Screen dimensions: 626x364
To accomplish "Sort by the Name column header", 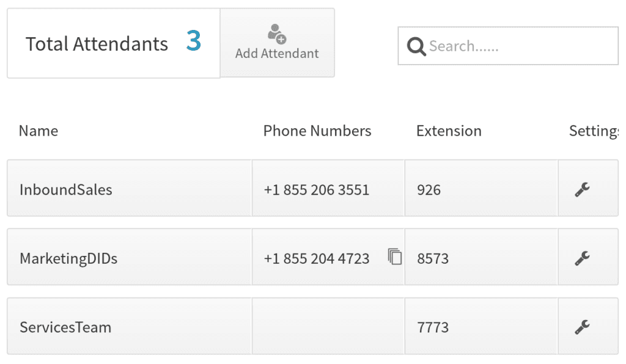I will click(39, 131).
